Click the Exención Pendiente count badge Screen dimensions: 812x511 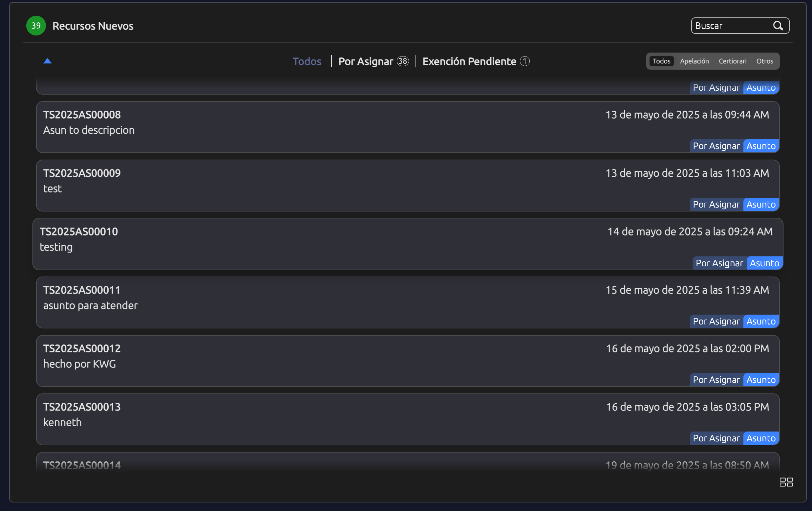point(524,61)
